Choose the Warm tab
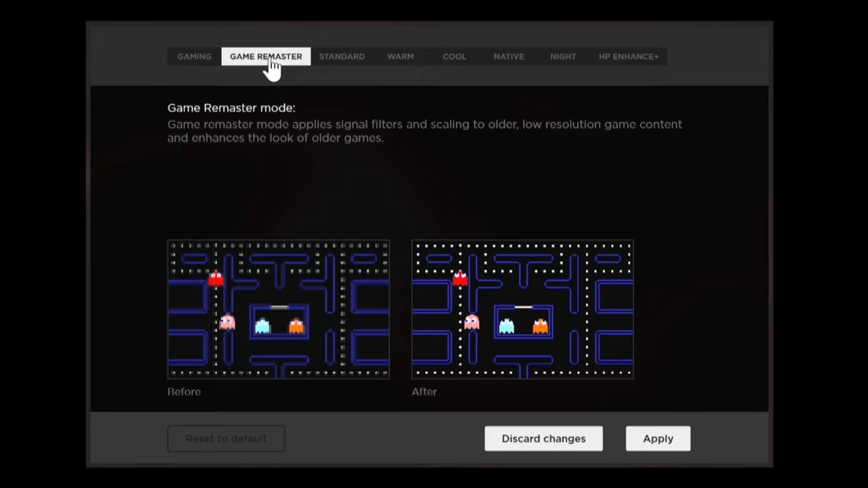Screen dimensions: 868x488 (400, 56)
